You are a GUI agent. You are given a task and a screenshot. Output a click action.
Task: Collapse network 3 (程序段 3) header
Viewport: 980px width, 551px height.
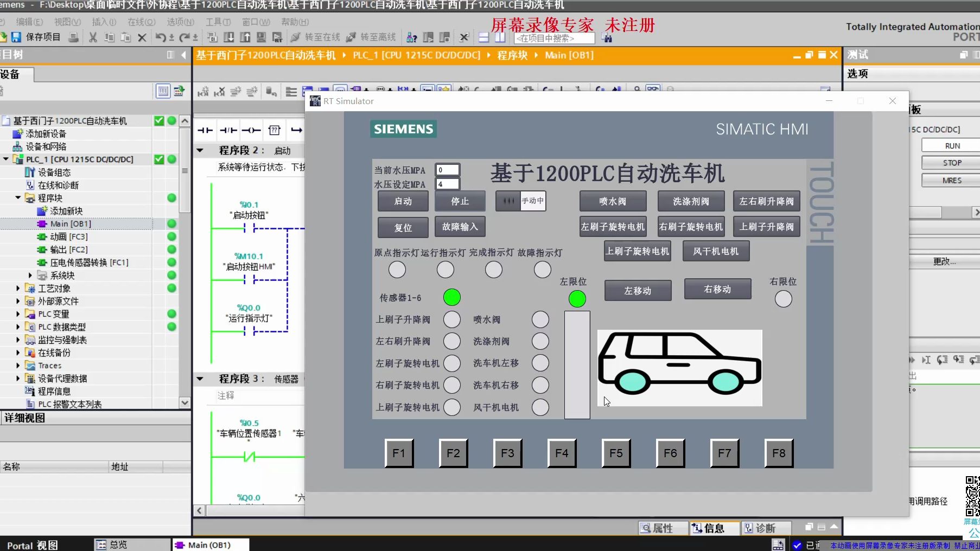(200, 379)
